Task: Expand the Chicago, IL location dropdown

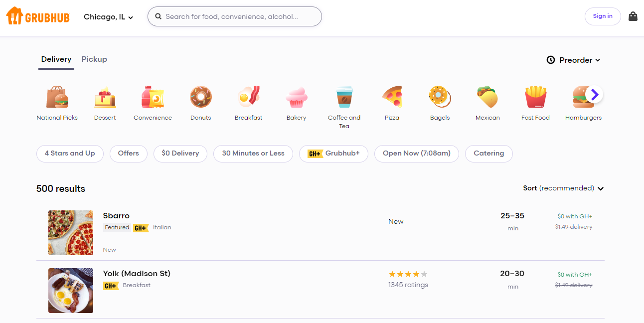Action: (108, 17)
